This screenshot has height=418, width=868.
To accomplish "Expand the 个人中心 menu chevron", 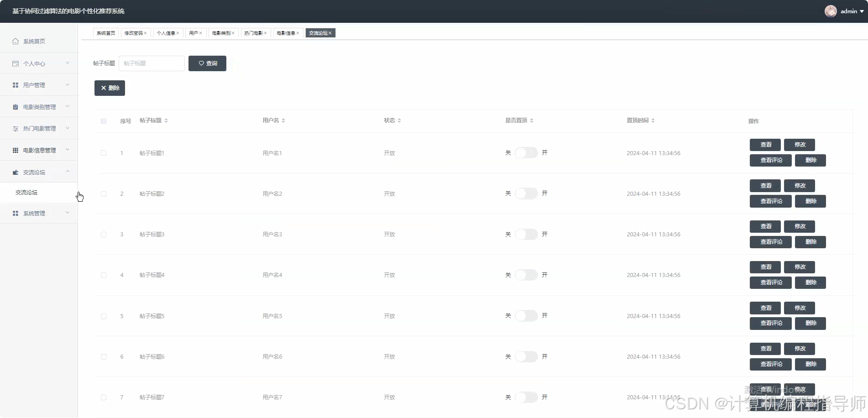I will [x=68, y=63].
